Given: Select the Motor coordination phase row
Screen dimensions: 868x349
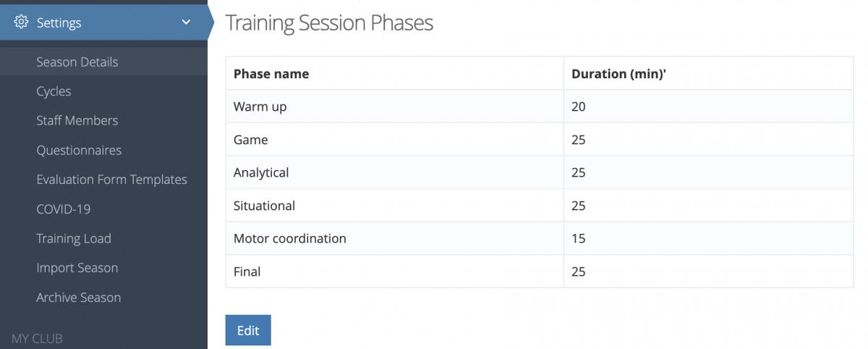Looking at the screenshot, I should pos(540,238).
